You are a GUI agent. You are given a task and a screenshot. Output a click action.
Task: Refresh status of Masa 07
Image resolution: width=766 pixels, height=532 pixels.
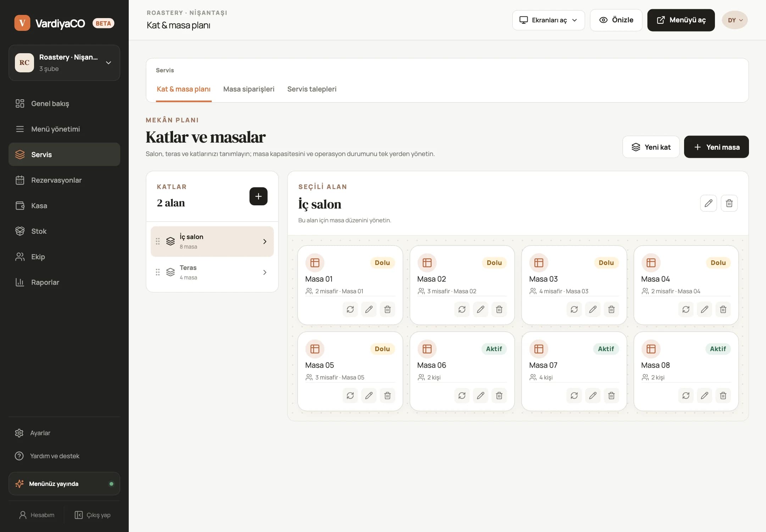coord(574,395)
